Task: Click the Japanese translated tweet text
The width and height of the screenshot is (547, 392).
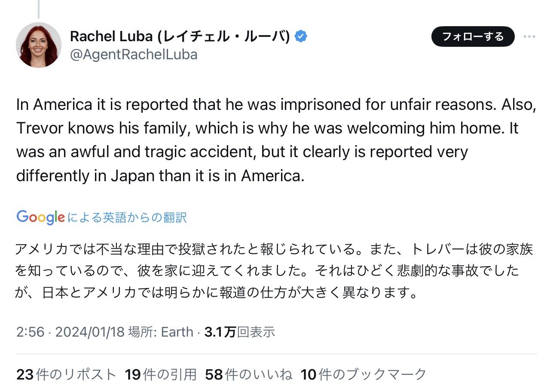Action: pyautogui.click(x=274, y=270)
